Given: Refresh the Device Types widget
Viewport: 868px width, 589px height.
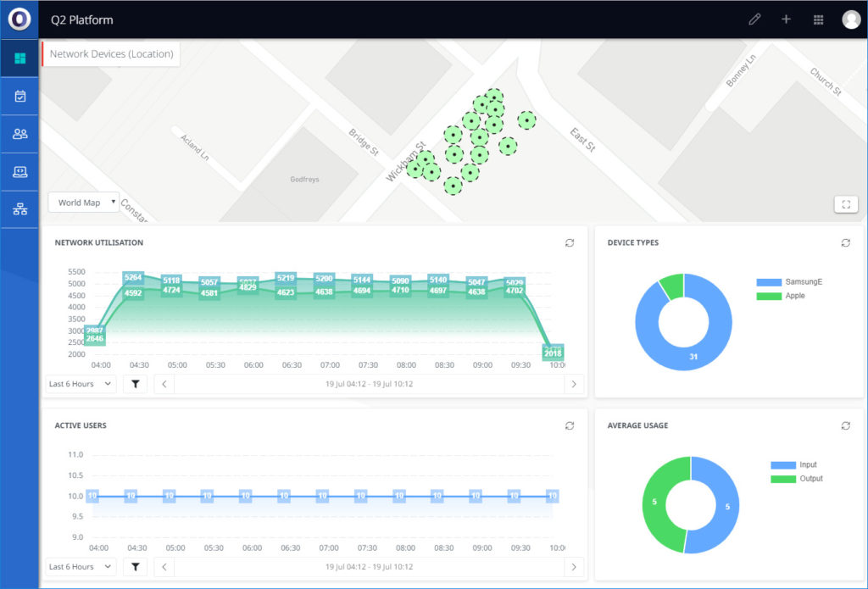Looking at the screenshot, I should click(845, 243).
